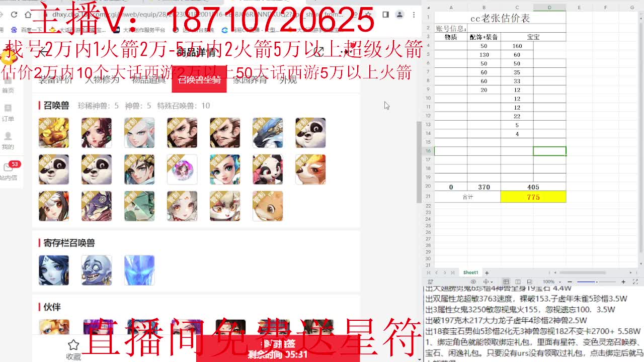Image resolution: width=644 pixels, height=362 pixels.
Task: Adjust the spreadsheet zoom slider
Action: pos(597,282)
